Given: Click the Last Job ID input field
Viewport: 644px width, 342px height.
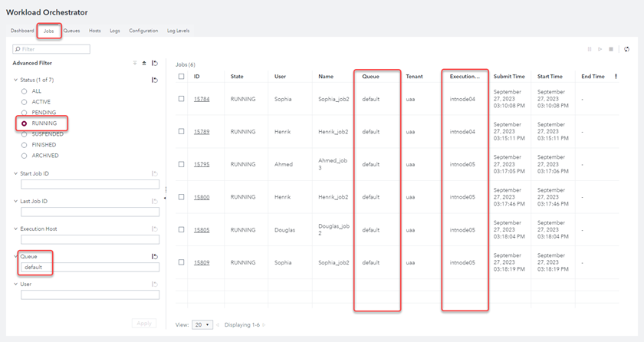Looking at the screenshot, I should pyautogui.click(x=90, y=212).
